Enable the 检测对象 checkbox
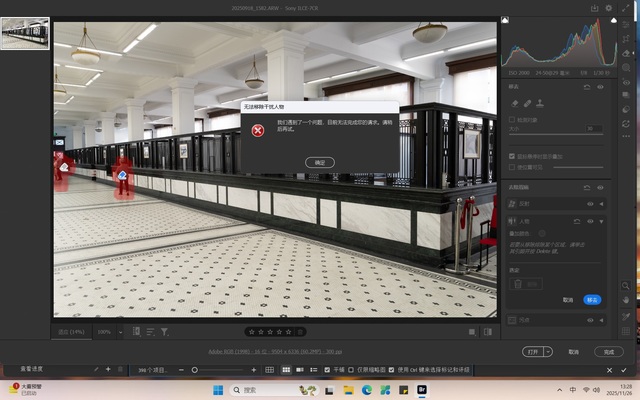This screenshot has width=640, height=400. click(513, 119)
